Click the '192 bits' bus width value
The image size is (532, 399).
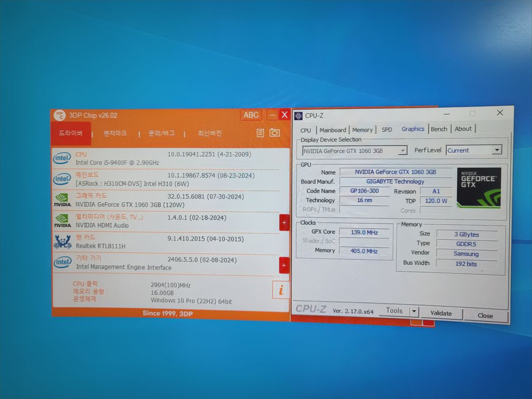[x=467, y=264]
